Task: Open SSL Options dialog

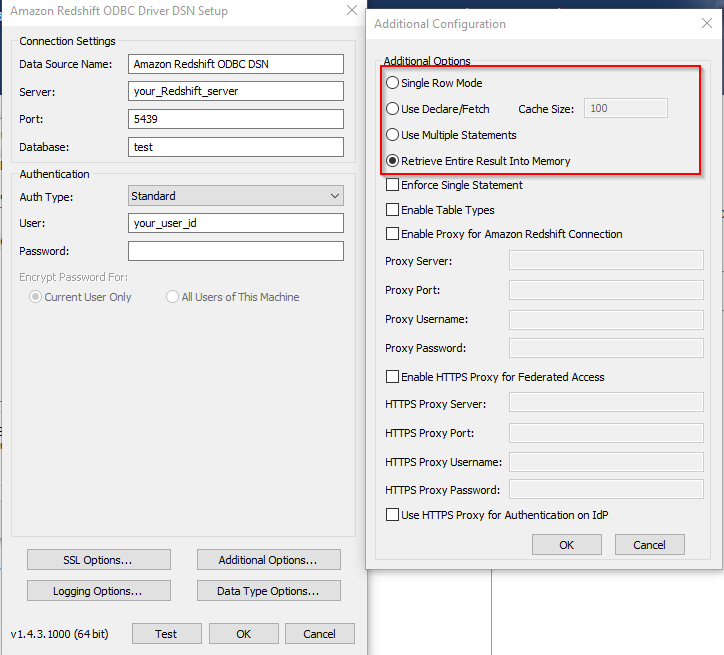Action: click(x=99, y=559)
